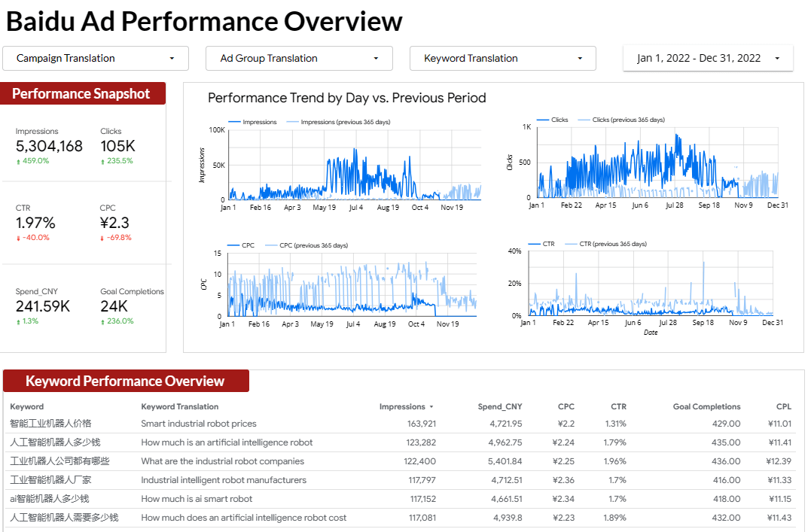Select the Smart industrial robot prices row

point(199,424)
